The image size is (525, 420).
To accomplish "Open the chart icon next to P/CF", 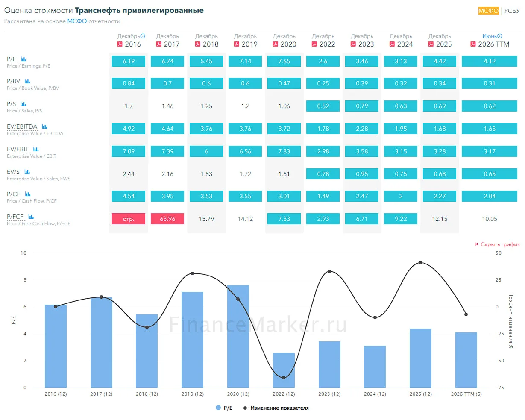I will (x=28, y=194).
